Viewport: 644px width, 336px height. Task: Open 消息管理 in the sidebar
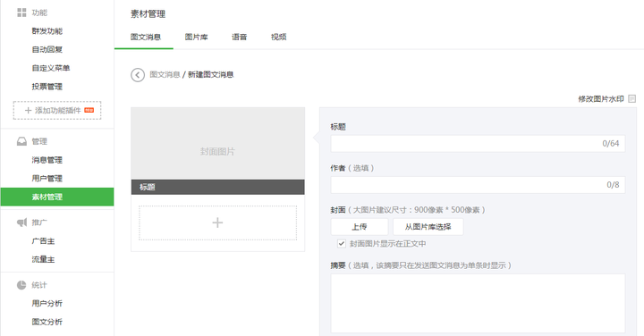(x=47, y=160)
